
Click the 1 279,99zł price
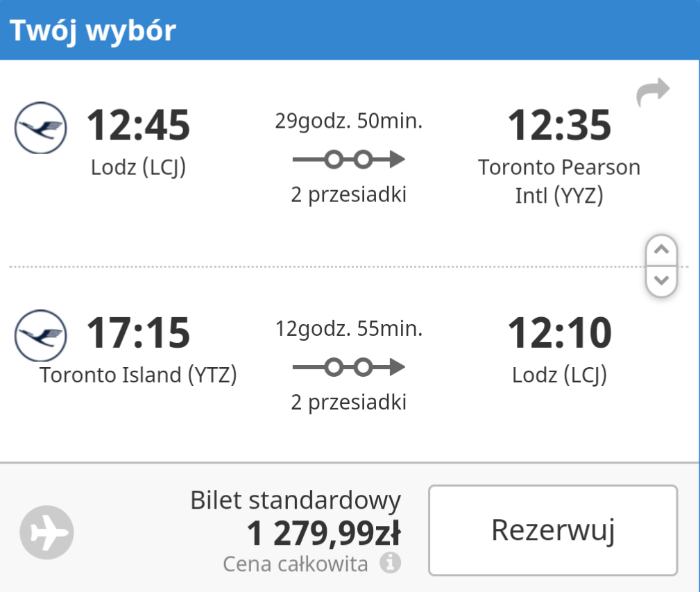(324, 533)
